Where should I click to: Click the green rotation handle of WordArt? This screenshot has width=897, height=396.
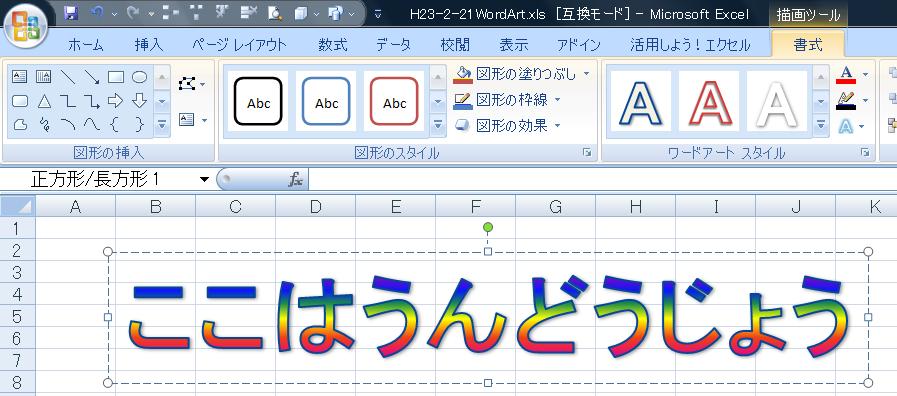coord(487,227)
